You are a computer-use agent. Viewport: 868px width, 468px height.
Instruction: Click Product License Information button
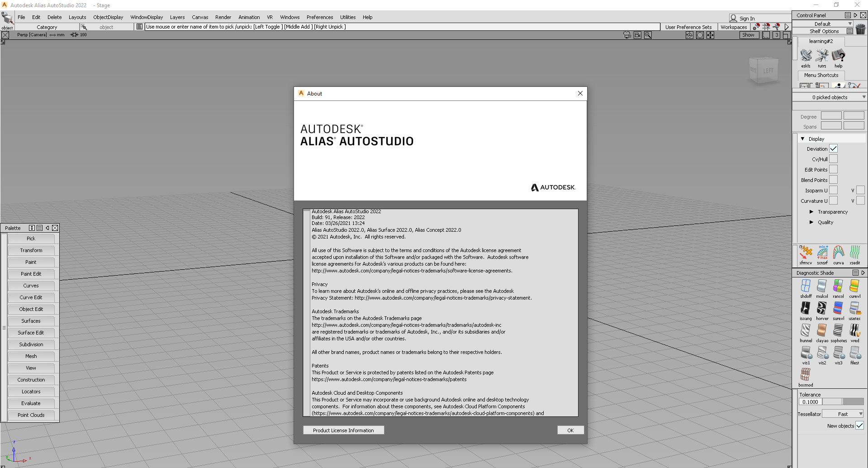click(343, 430)
